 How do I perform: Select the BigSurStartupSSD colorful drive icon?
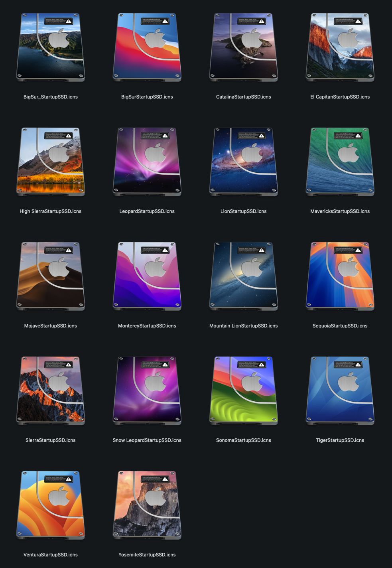click(x=147, y=47)
